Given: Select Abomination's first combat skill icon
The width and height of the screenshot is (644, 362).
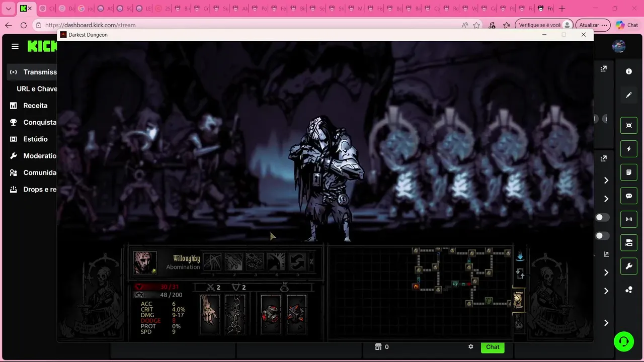Looking at the screenshot, I should click(x=212, y=261).
